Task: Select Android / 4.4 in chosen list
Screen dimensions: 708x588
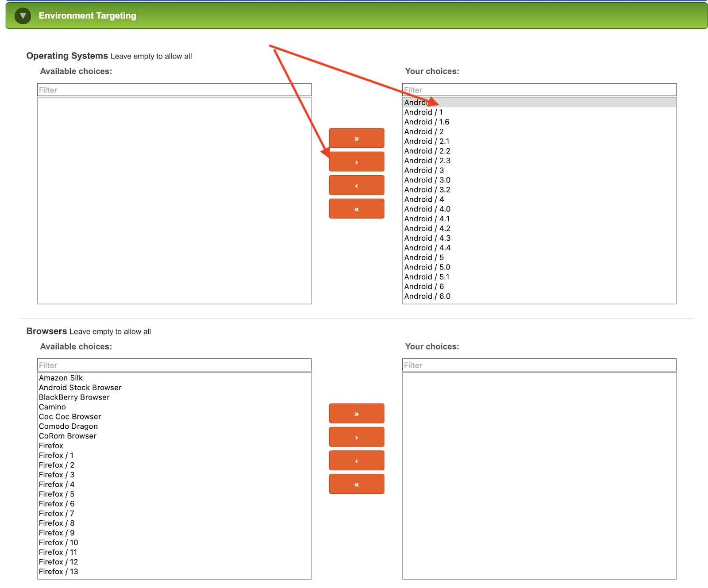Action: pyautogui.click(x=427, y=248)
